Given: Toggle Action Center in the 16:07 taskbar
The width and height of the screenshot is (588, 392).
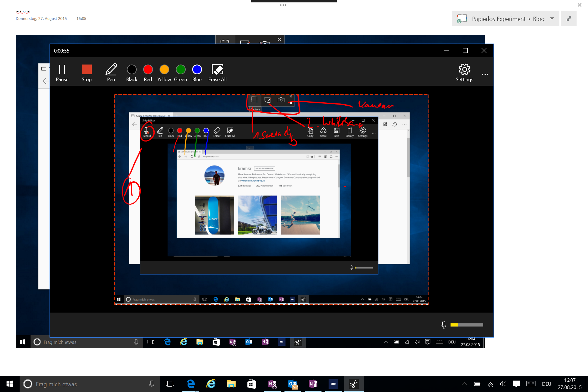Looking at the screenshot, I should [516, 384].
